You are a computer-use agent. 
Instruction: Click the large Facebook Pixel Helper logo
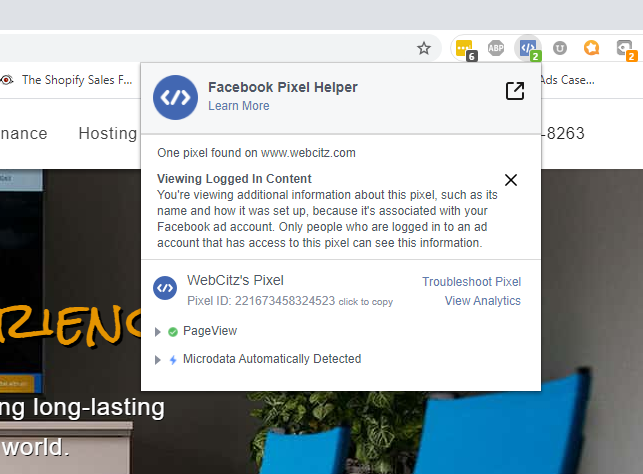(x=176, y=98)
